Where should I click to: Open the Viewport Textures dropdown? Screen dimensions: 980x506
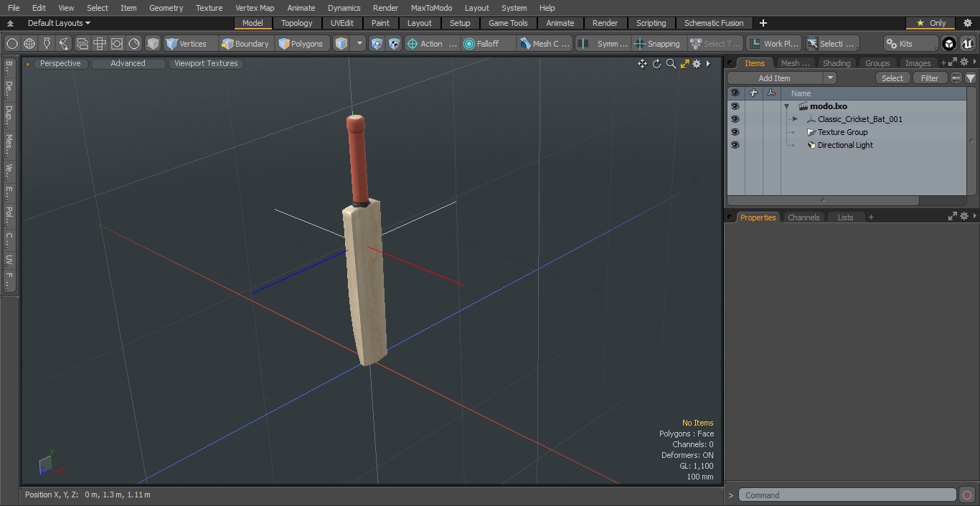coord(206,63)
